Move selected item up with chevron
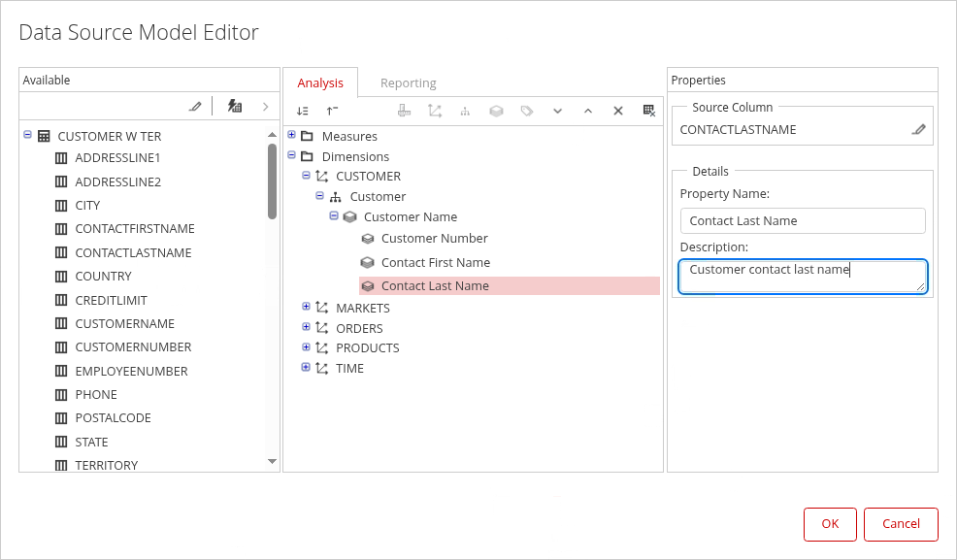Image resolution: width=957 pixels, height=560 pixels. tap(587, 112)
